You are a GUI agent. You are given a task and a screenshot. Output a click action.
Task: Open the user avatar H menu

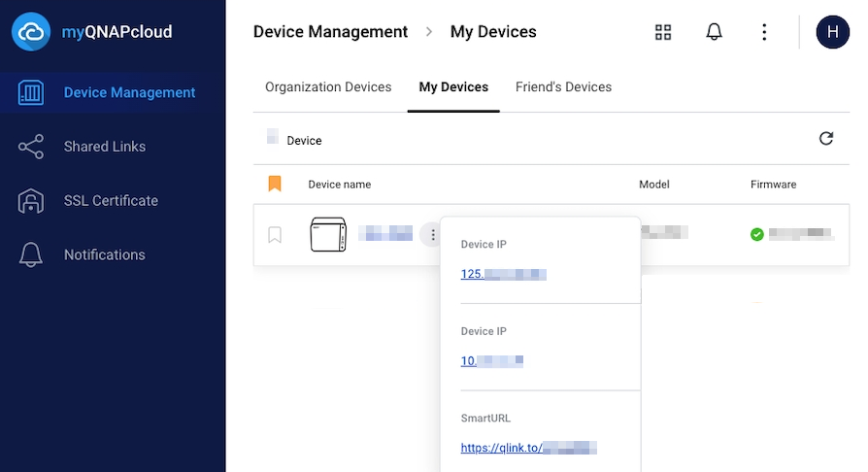pos(833,32)
